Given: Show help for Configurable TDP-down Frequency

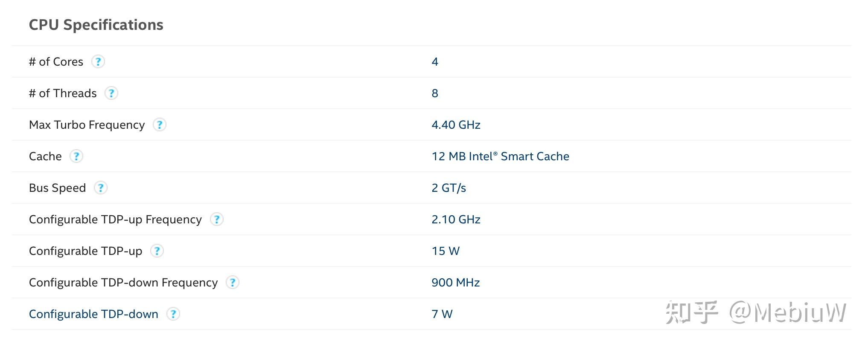Looking at the screenshot, I should [x=233, y=283].
